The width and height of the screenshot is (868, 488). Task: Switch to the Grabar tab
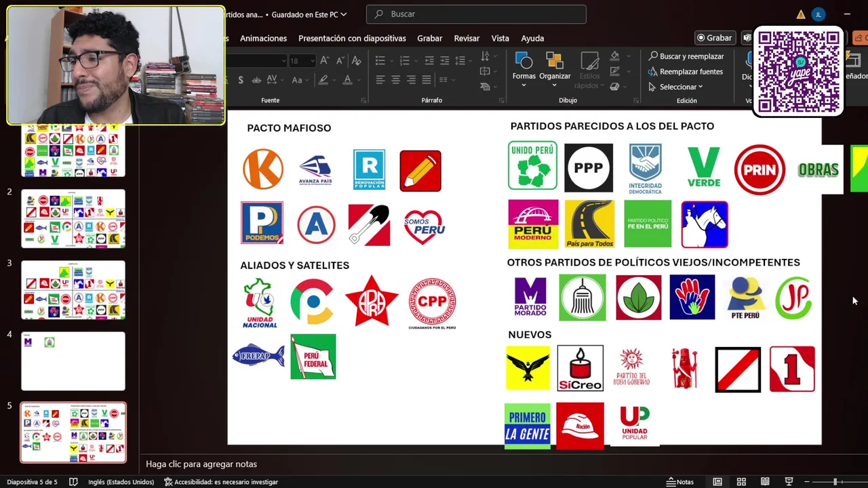coord(429,38)
